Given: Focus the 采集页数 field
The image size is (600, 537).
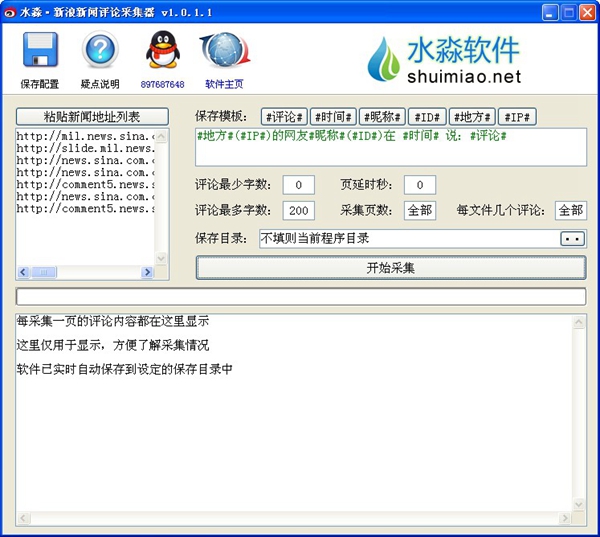Looking at the screenshot, I should [x=420, y=211].
